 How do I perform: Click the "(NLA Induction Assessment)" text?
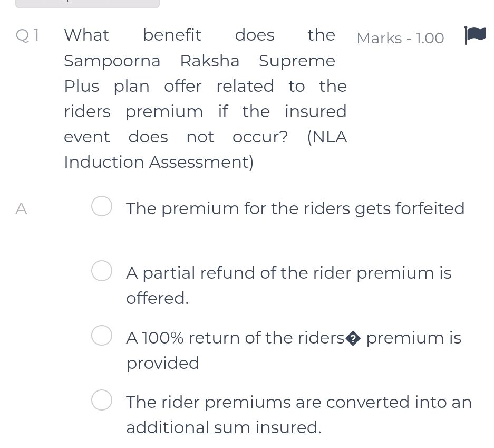(159, 162)
